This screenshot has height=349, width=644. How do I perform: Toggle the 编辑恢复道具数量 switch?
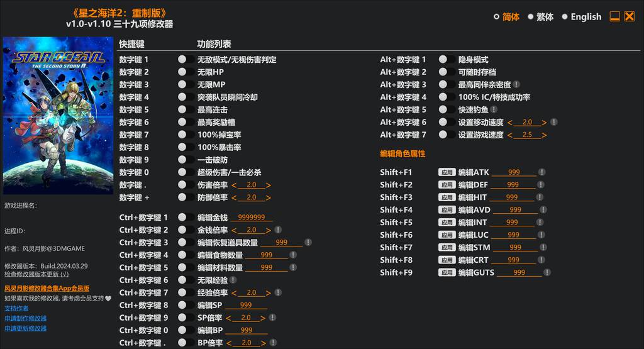186,243
